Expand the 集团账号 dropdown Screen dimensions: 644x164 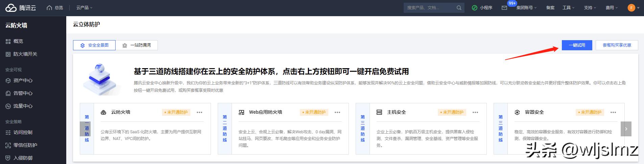tap(526, 8)
